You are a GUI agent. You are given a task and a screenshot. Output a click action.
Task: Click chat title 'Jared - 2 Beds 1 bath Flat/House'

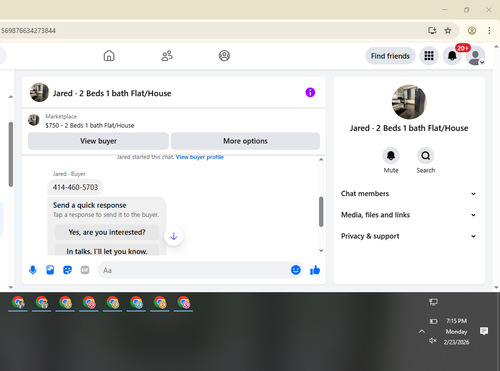click(x=112, y=93)
